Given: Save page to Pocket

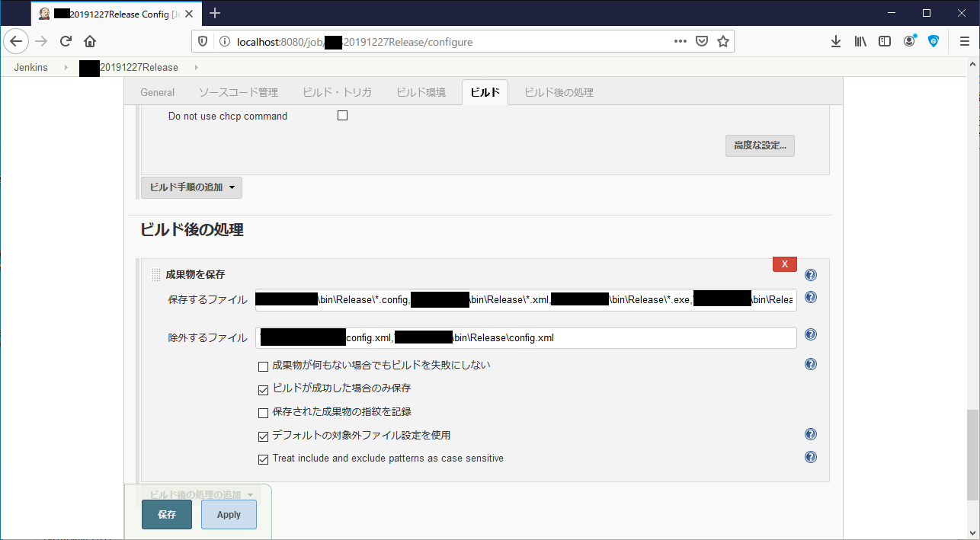Looking at the screenshot, I should point(702,41).
